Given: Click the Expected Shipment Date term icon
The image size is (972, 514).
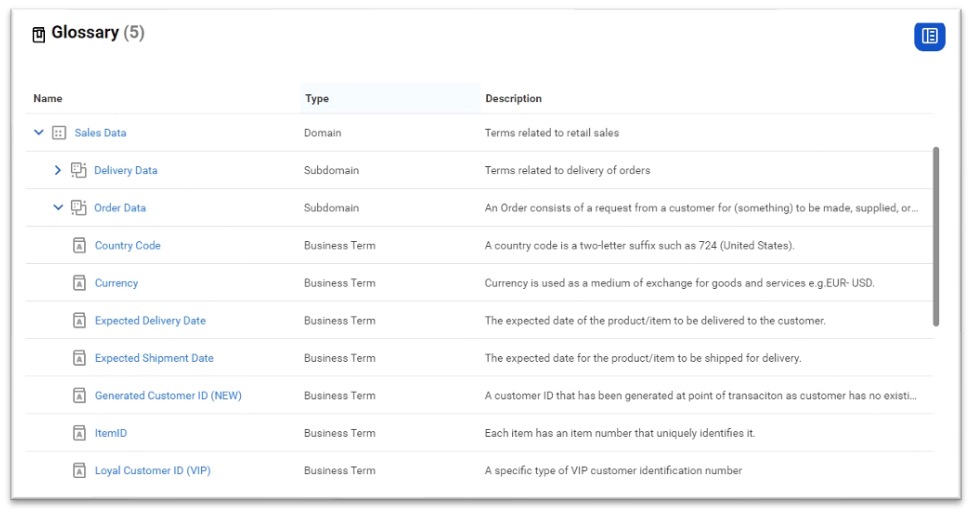Looking at the screenshot, I should (80, 358).
